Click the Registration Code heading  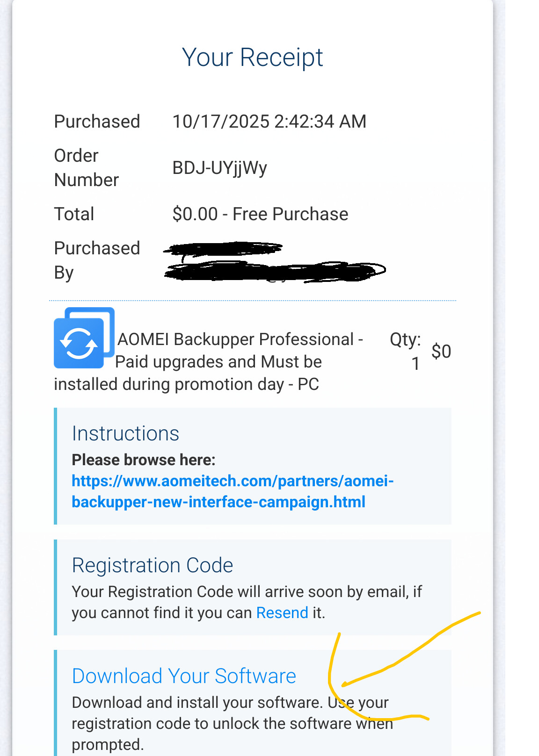pos(153,565)
